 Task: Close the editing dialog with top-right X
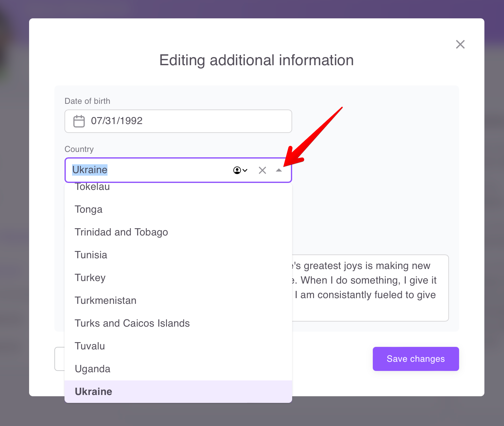point(460,44)
